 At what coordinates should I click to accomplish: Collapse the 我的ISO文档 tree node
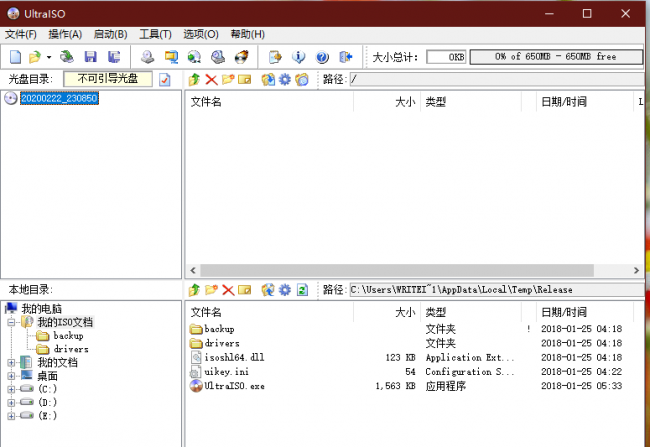pyautogui.click(x=11, y=322)
